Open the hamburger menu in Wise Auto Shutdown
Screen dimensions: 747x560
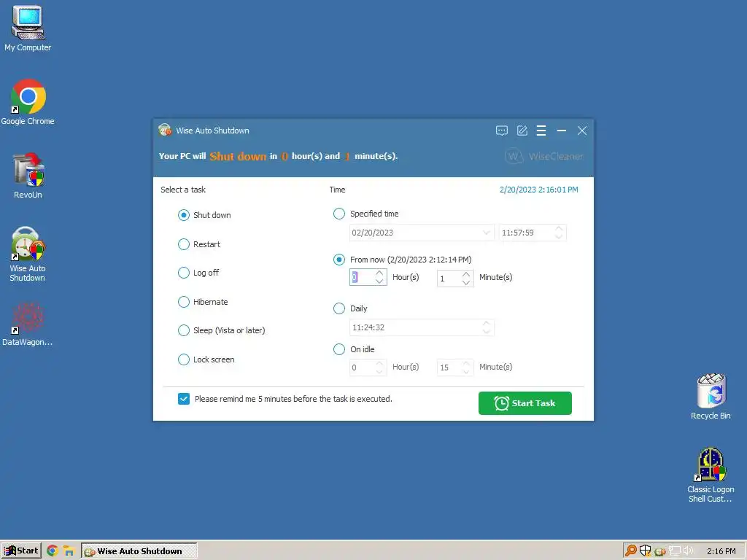(541, 131)
